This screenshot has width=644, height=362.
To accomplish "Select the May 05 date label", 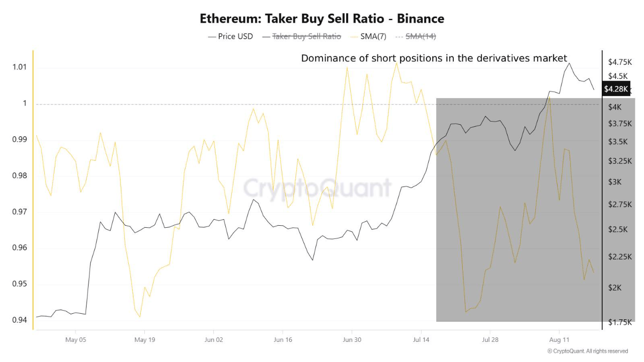I will [75, 340].
